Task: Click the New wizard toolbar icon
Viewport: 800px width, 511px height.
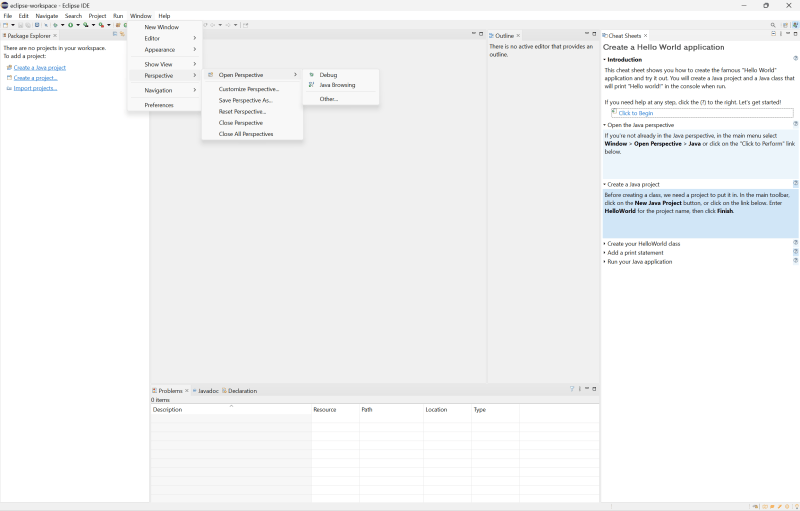Action: coord(5,25)
